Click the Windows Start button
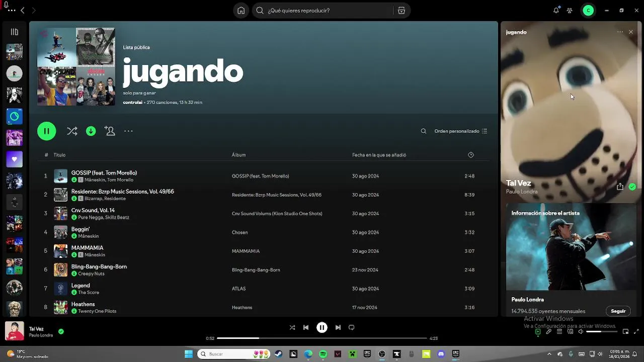The height and width of the screenshot is (362, 644). 189,354
